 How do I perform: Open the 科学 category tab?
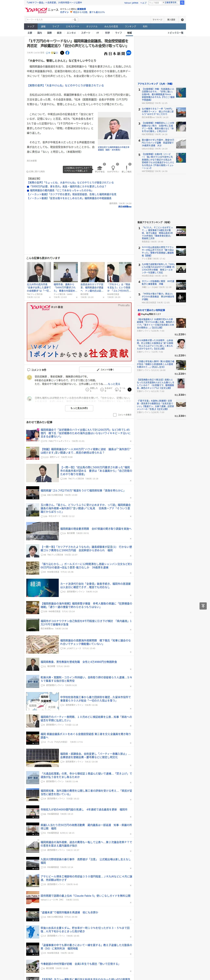pyautogui.click(x=107, y=33)
